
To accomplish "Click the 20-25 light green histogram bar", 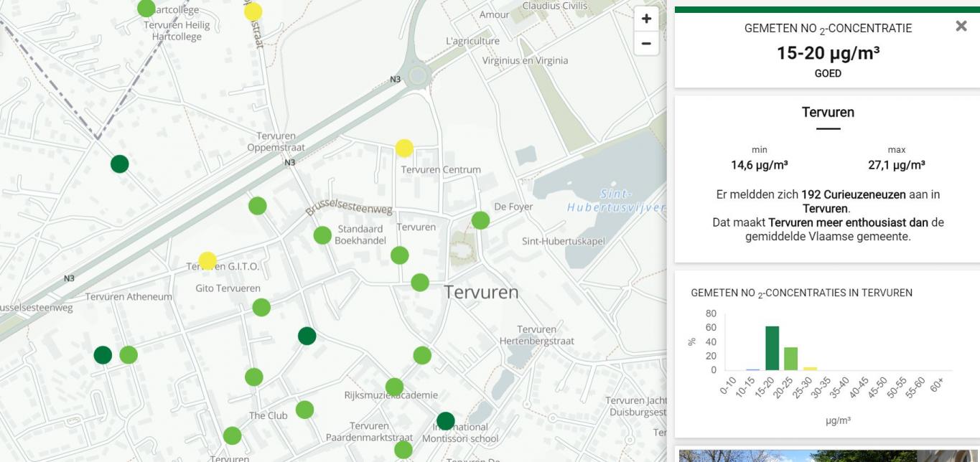I will 790,359.
